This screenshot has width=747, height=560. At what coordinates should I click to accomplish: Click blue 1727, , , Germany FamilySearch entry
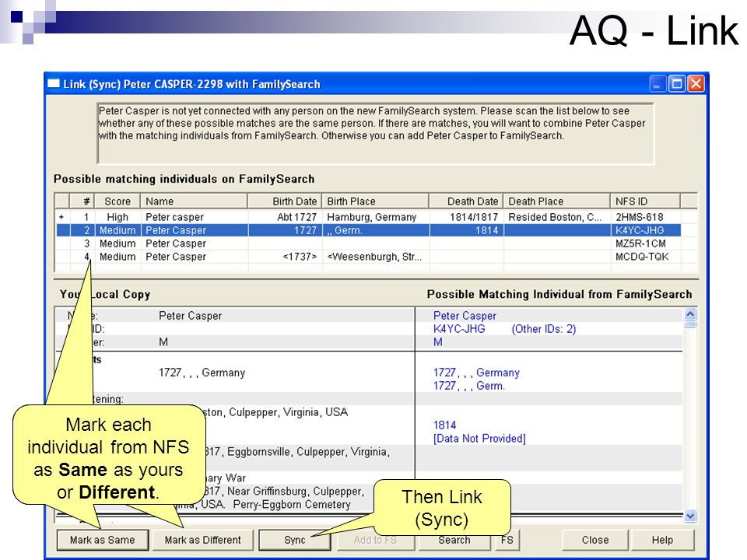(x=476, y=373)
